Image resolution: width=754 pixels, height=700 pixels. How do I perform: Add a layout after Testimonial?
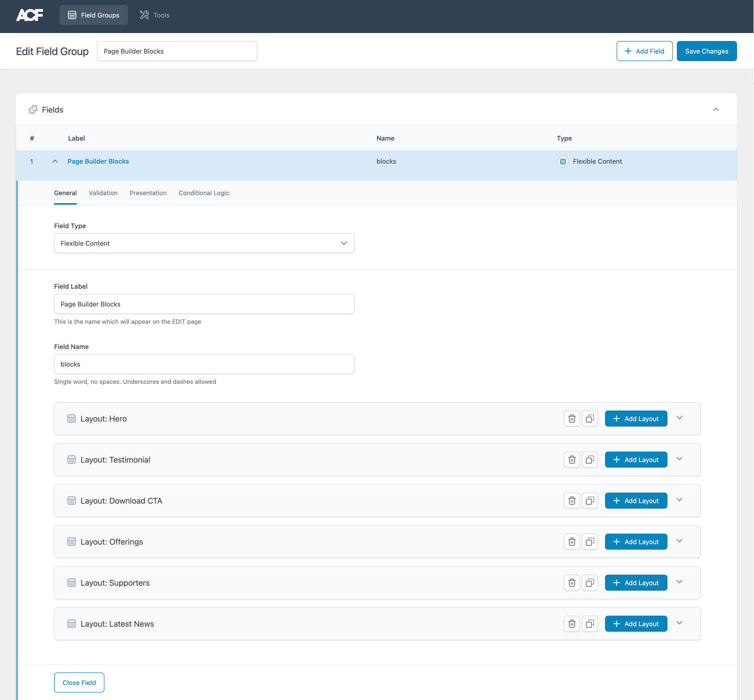click(636, 460)
